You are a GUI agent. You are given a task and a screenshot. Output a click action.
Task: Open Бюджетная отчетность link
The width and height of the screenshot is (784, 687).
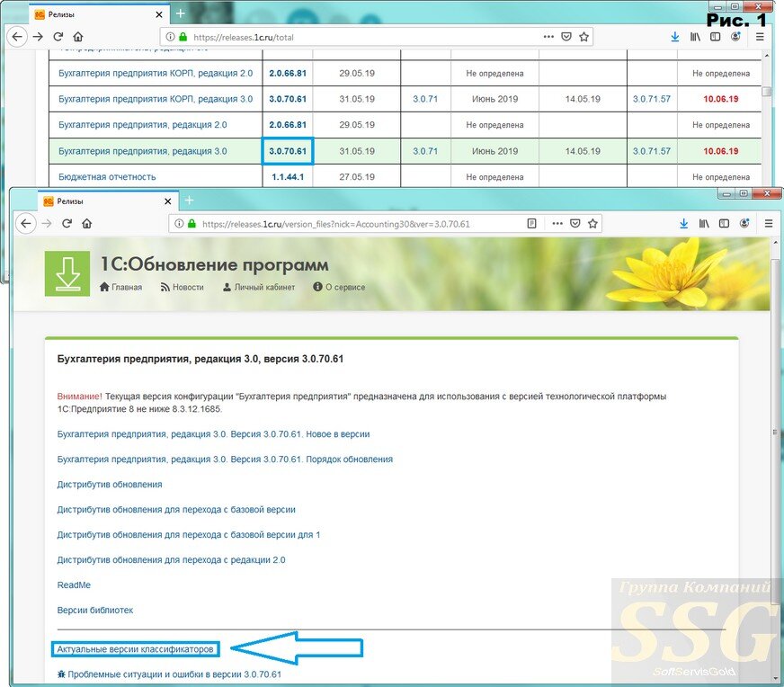pos(107,176)
